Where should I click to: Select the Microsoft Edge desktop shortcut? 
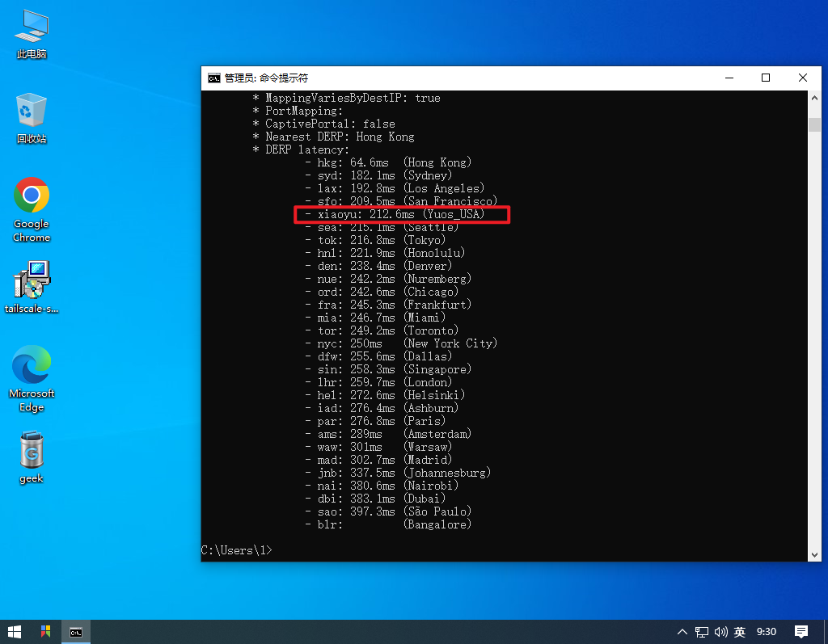click(x=32, y=379)
